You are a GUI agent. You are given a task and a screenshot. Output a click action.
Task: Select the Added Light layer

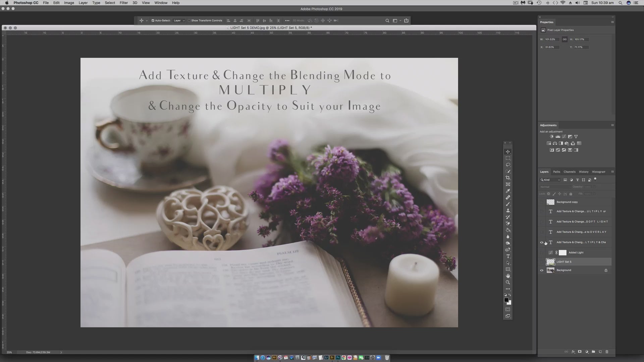coord(576,252)
